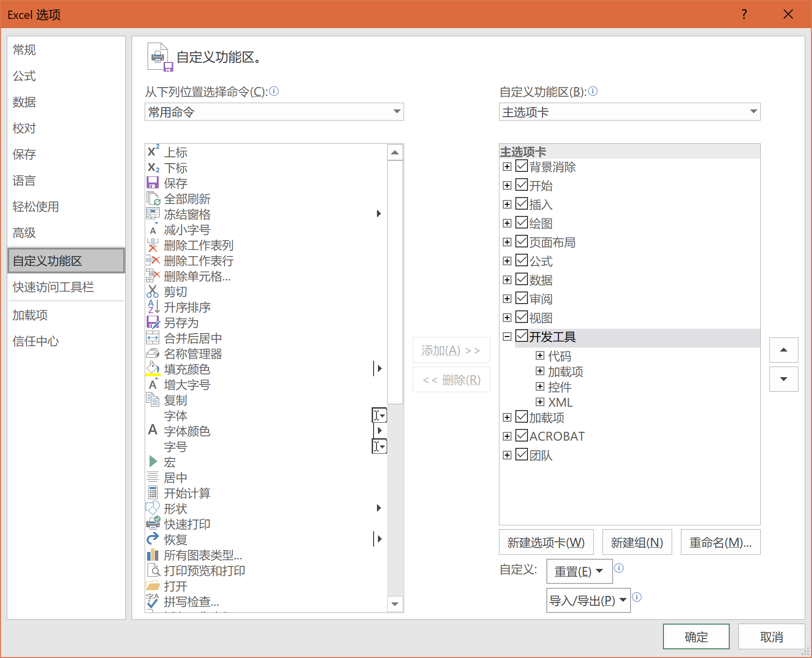This screenshot has height=658, width=812.
Task: Select the Undo/Redo (恢复) arrow icon
Action: tap(152, 539)
